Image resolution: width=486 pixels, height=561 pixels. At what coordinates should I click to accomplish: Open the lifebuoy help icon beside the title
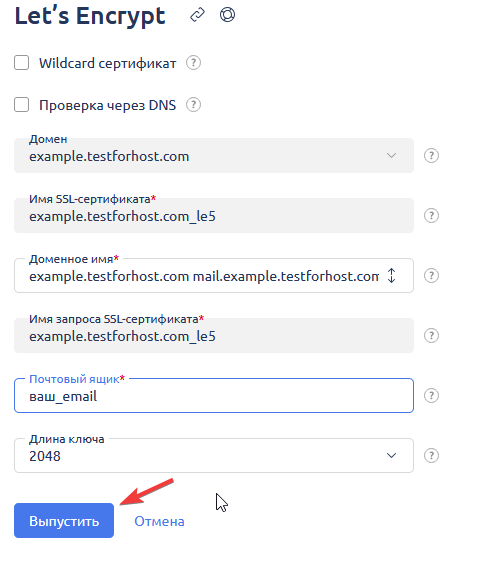[227, 15]
